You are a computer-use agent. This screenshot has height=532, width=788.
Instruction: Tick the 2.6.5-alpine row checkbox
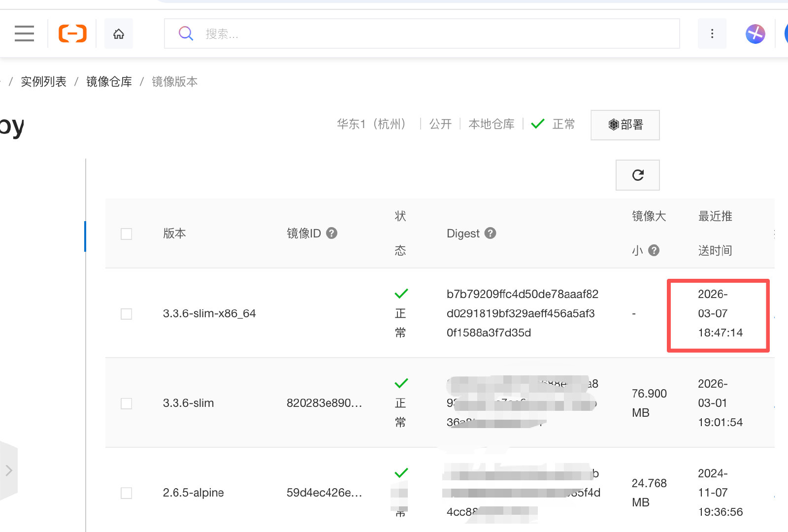click(127, 493)
